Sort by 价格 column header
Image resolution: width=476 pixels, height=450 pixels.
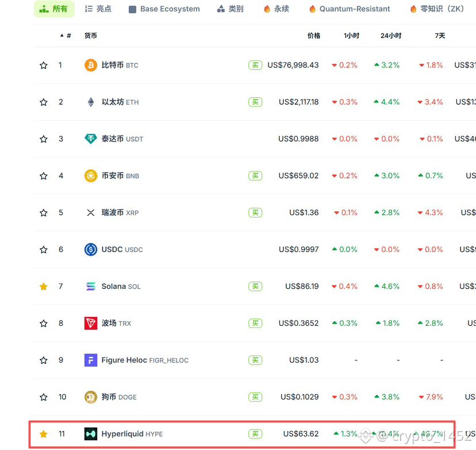point(313,36)
